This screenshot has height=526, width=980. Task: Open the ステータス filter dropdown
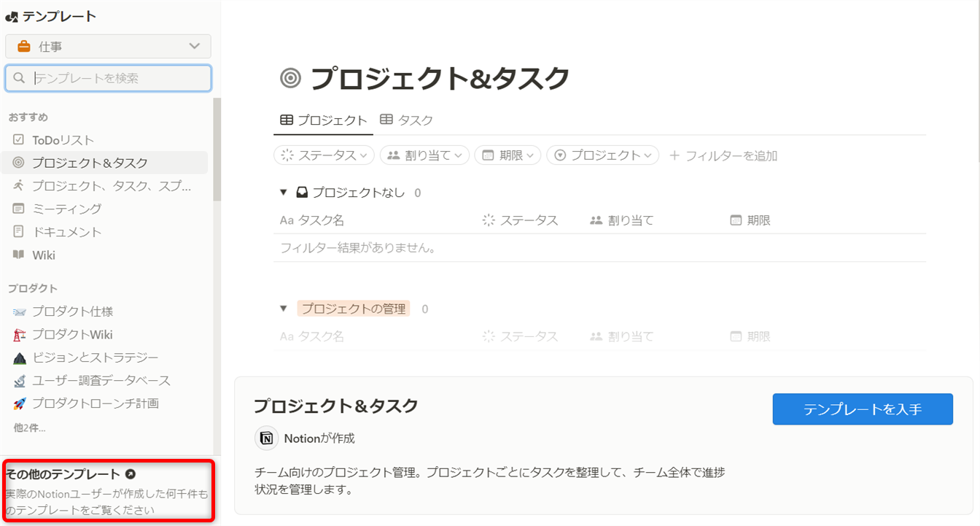pyautogui.click(x=324, y=155)
